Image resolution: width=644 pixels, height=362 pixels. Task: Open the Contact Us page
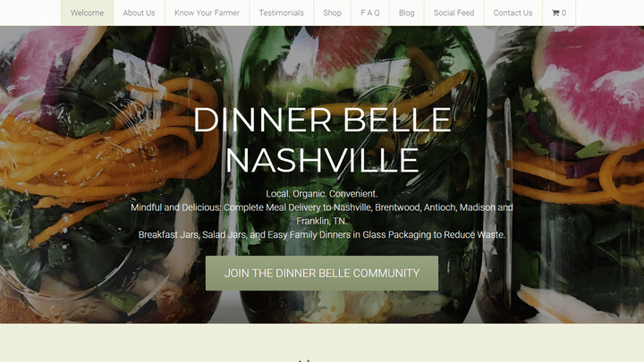coord(513,13)
